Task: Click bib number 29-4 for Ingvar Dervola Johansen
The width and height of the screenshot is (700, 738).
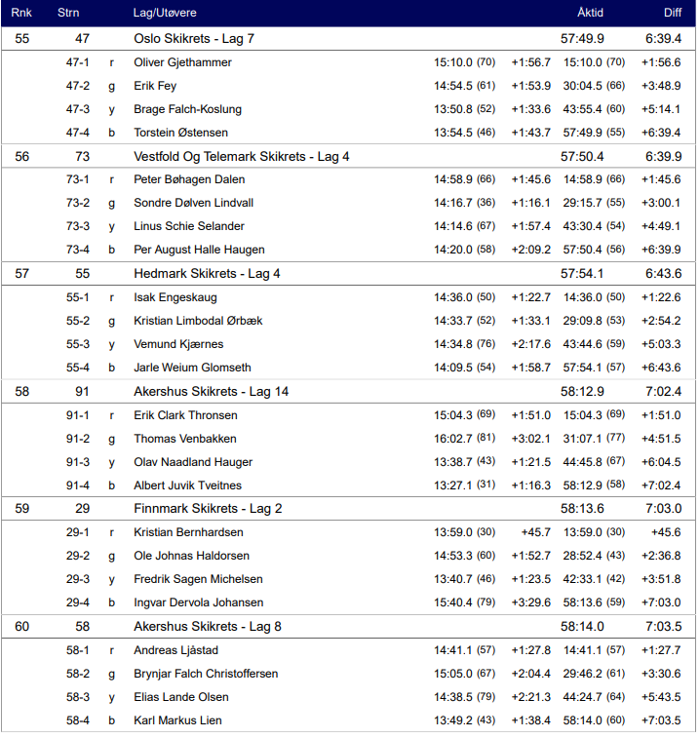Action: point(77,602)
